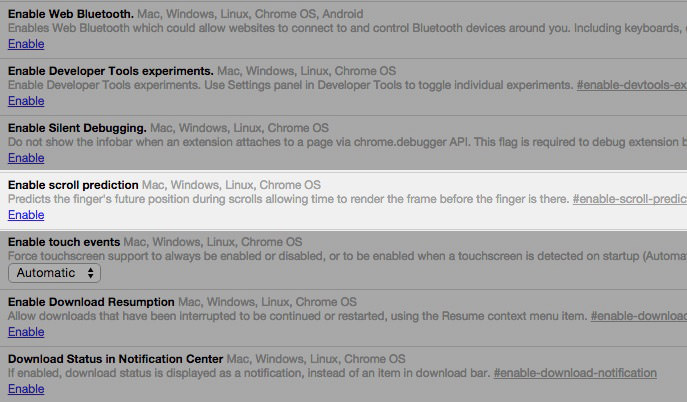Enable Download Status in Notification Center

(x=26, y=389)
